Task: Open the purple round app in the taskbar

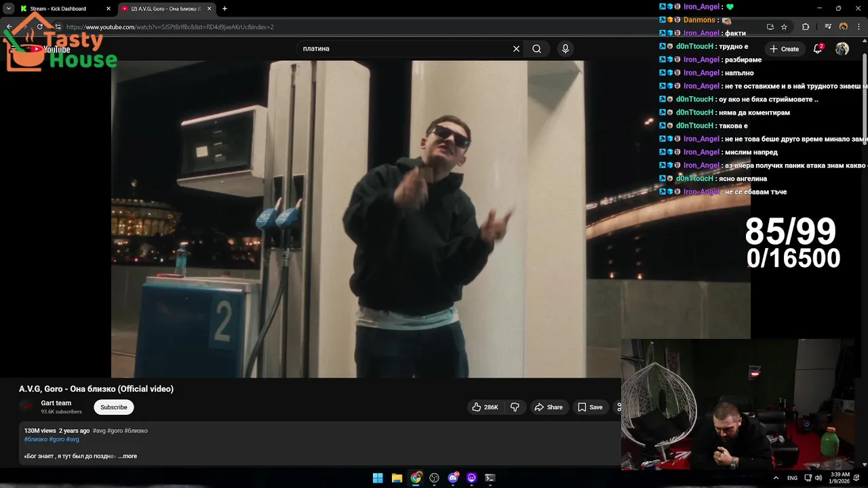Action: (x=471, y=478)
